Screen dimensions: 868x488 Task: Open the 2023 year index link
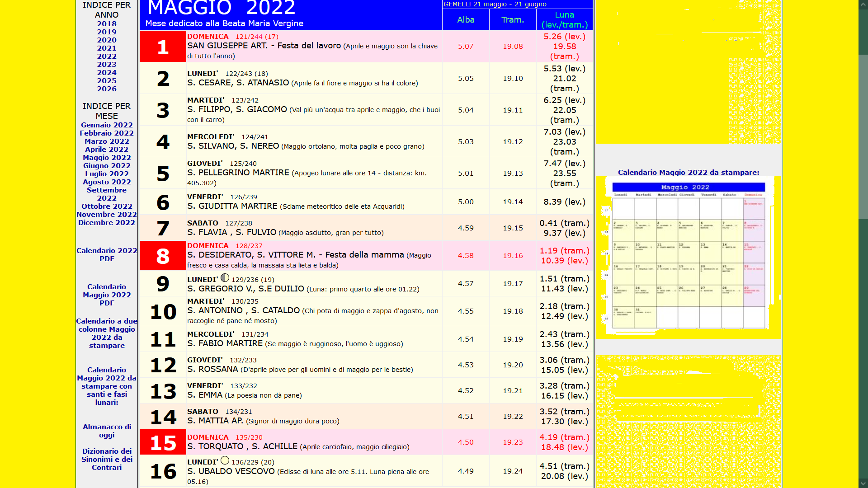point(107,65)
